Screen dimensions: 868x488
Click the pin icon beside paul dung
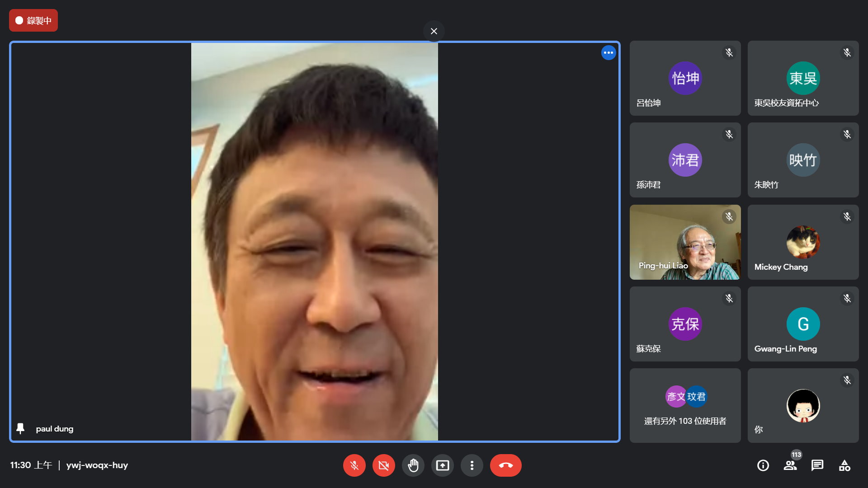[x=20, y=428]
